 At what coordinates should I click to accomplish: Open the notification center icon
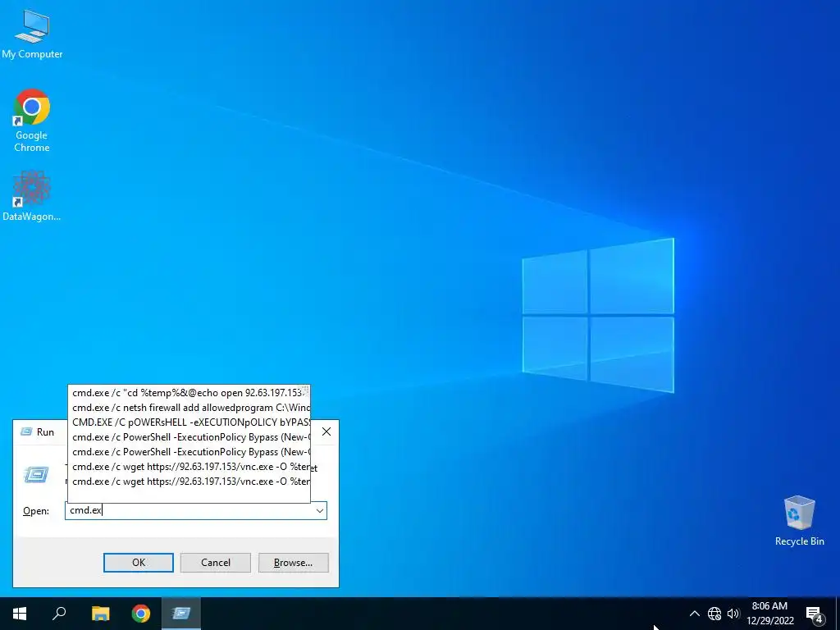point(815,614)
